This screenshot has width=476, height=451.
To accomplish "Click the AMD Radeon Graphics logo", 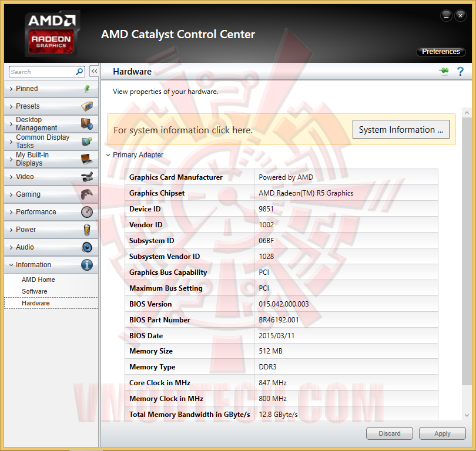I will tap(52, 33).
